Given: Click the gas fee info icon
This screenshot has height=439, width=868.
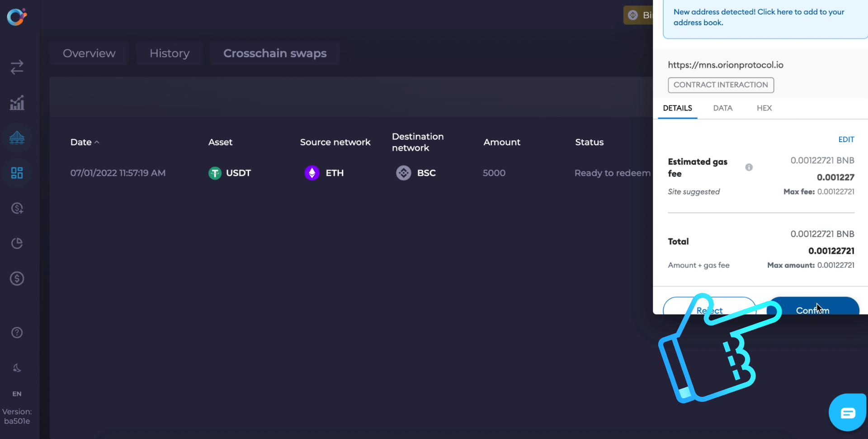Looking at the screenshot, I should tap(749, 167).
